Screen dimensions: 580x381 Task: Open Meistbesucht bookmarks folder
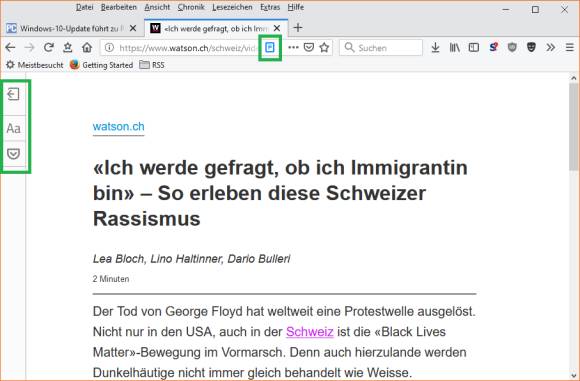click(x=35, y=65)
